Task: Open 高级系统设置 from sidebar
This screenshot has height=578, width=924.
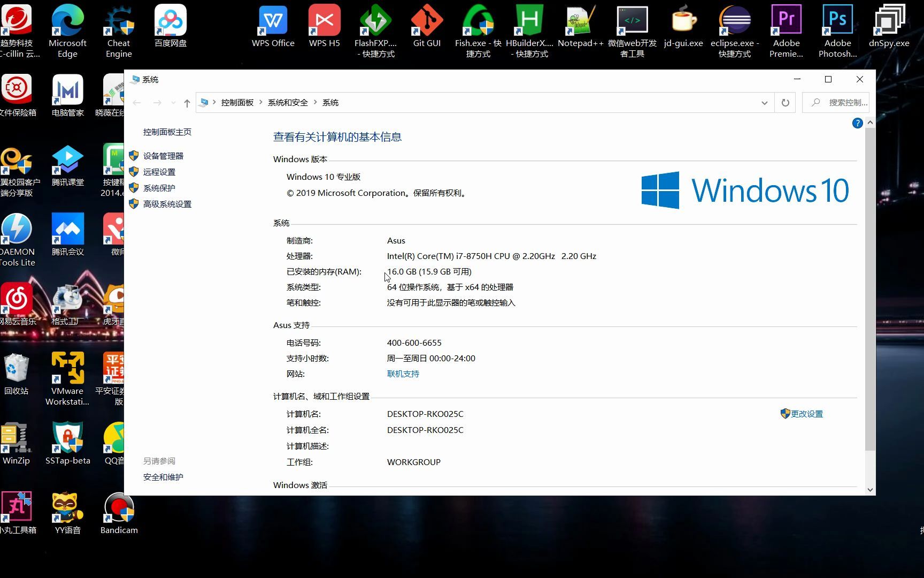Action: [x=167, y=204]
